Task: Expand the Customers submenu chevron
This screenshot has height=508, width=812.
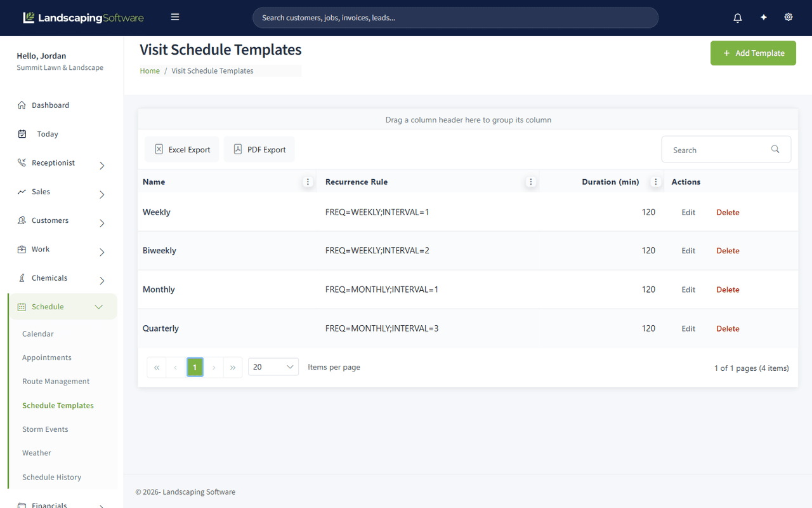Action: [102, 224]
